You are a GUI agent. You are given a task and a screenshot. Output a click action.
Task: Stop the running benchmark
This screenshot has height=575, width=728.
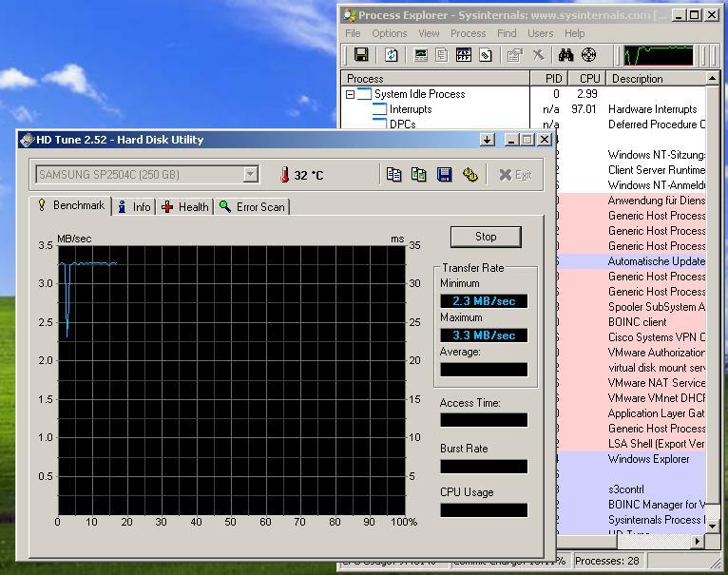point(486,237)
